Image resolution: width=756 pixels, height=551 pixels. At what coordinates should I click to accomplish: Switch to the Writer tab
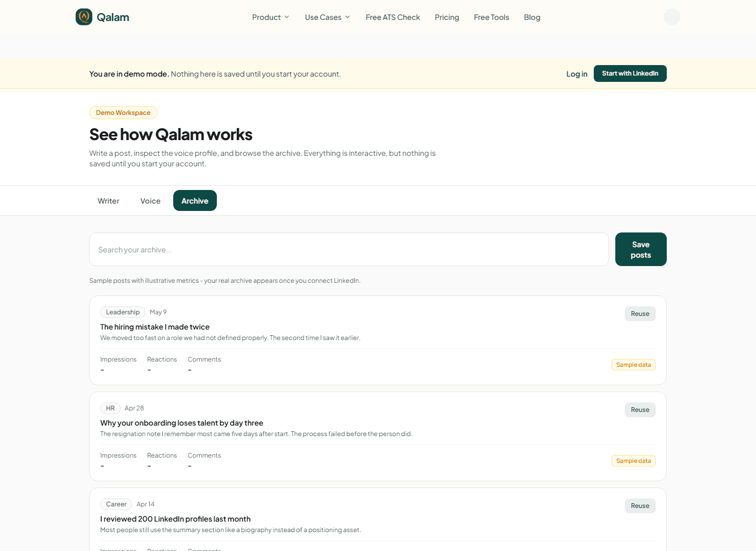[109, 201]
